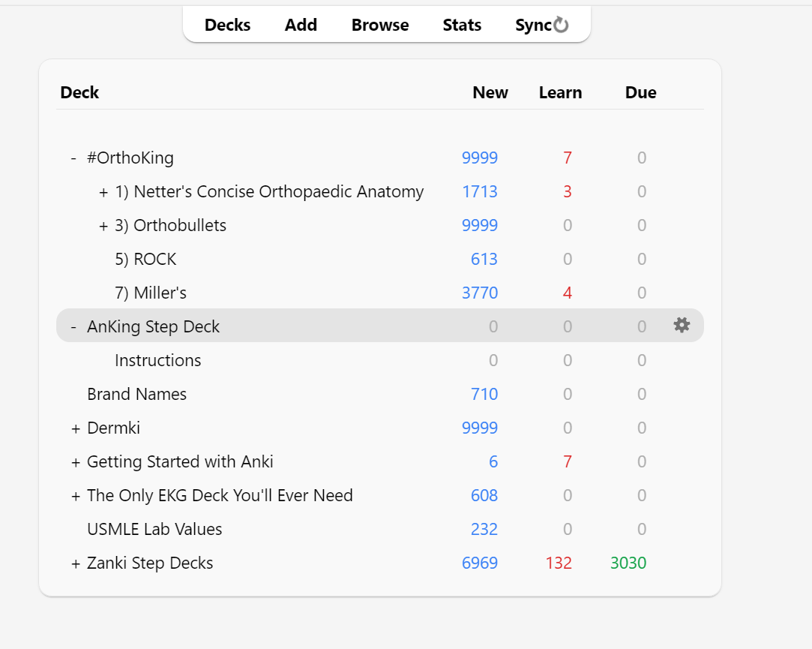Open the Instructions subdeck
This screenshot has width=812, height=649.
(157, 361)
